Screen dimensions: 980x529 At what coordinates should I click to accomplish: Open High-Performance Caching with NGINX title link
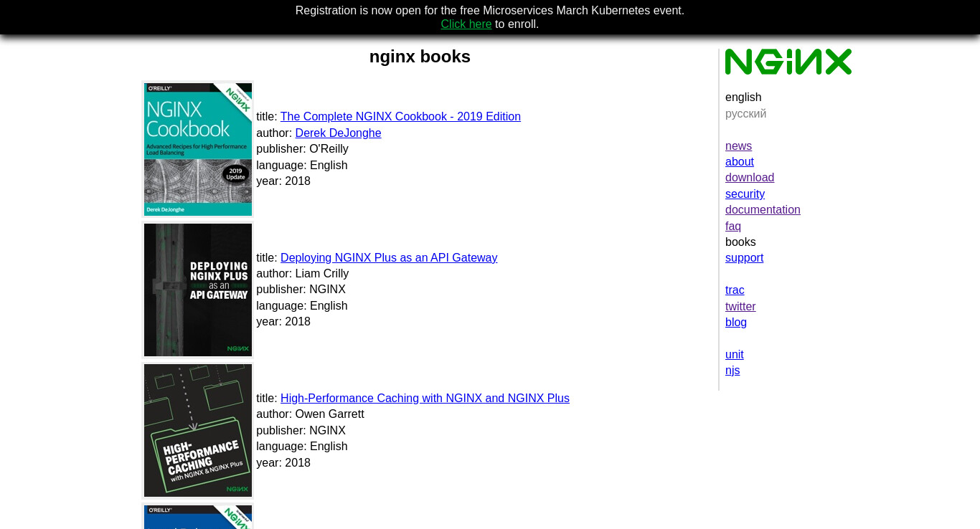click(x=425, y=399)
